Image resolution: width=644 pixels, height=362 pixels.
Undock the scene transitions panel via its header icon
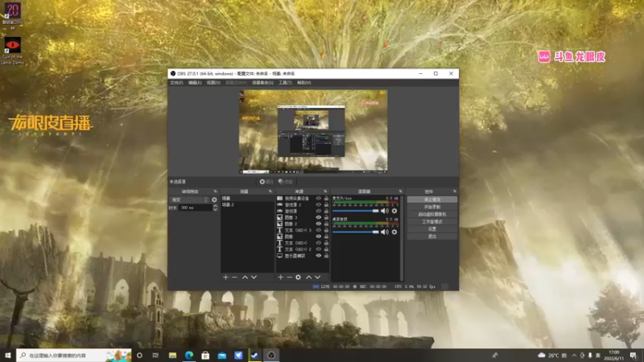(215, 191)
